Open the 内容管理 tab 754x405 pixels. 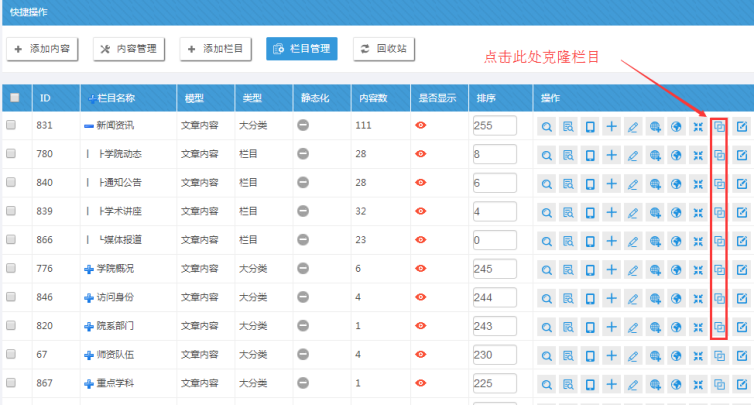(x=131, y=48)
